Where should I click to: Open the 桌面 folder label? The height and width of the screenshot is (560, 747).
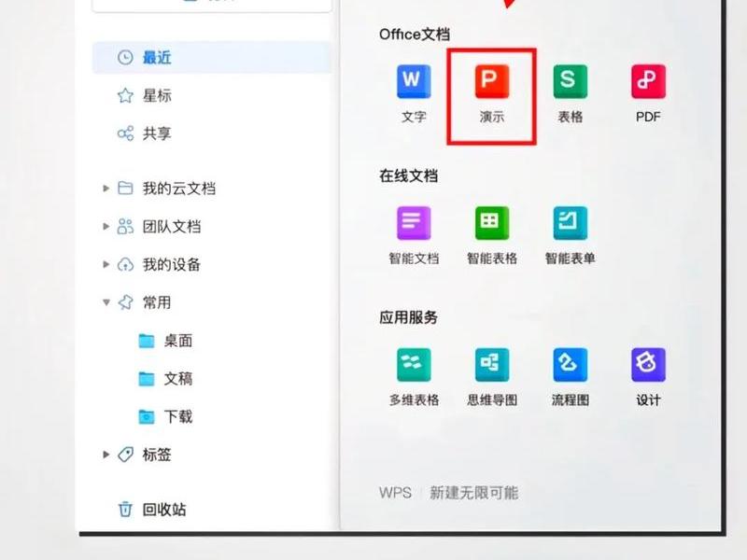(178, 341)
